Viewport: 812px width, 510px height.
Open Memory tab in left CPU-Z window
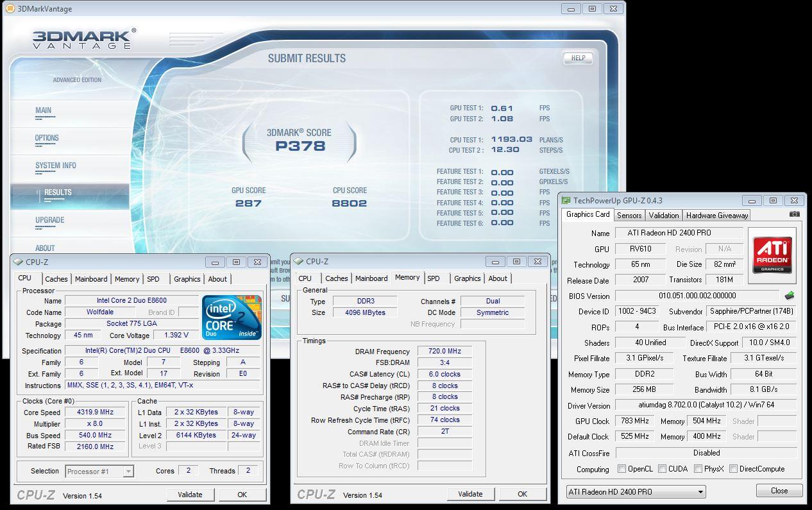pyautogui.click(x=127, y=279)
